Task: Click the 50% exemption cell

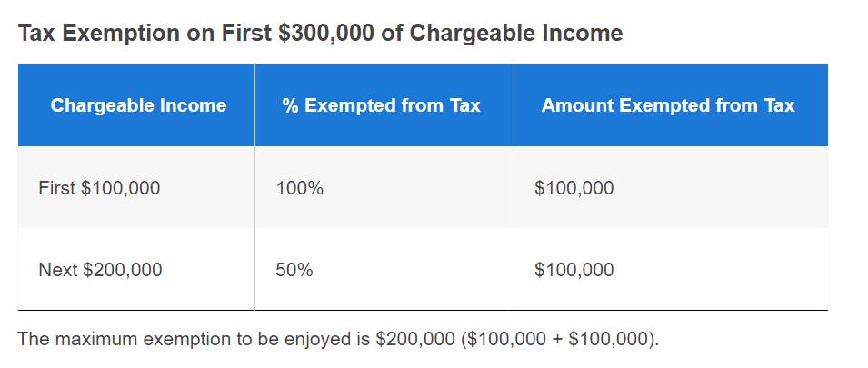Action: [294, 270]
